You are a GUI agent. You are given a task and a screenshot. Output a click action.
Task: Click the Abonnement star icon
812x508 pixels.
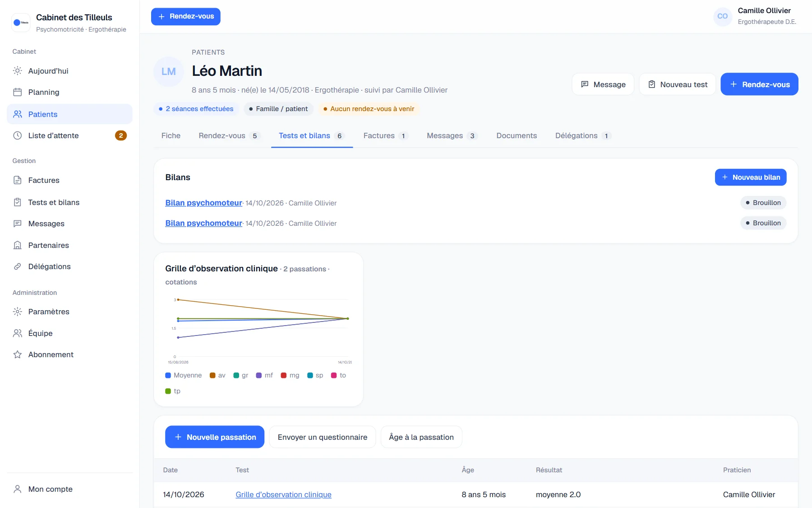18,354
